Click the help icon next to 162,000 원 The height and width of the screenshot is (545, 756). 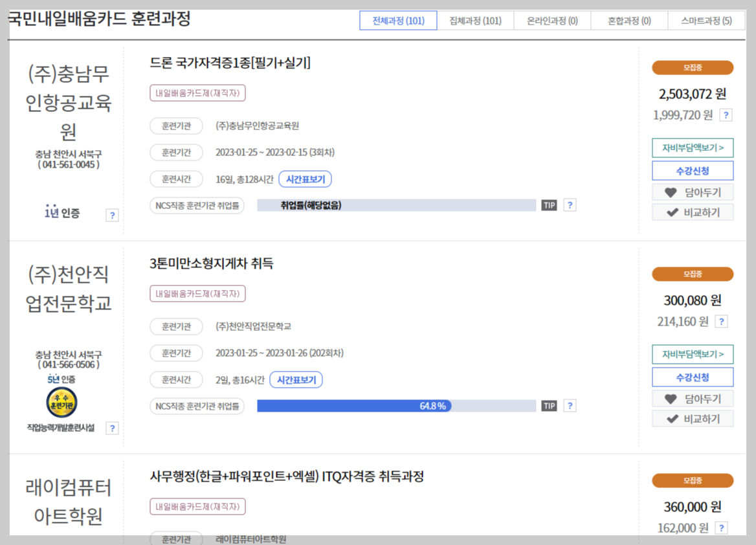point(721,528)
